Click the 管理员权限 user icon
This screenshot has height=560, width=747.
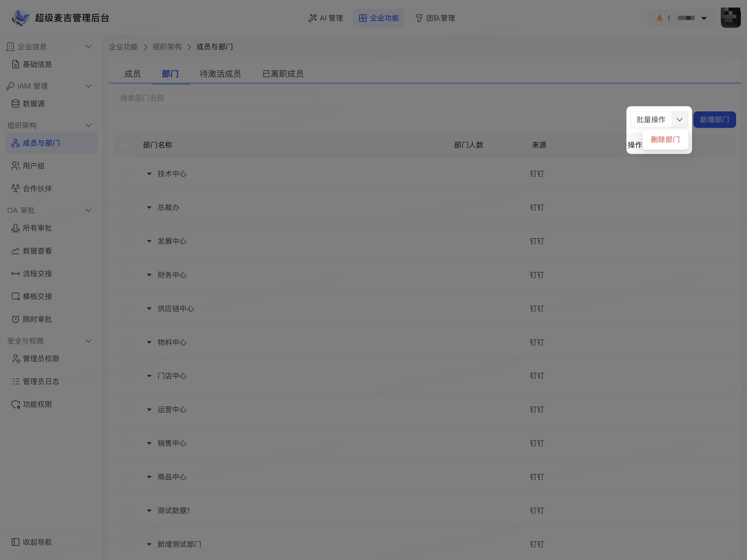[x=15, y=358]
